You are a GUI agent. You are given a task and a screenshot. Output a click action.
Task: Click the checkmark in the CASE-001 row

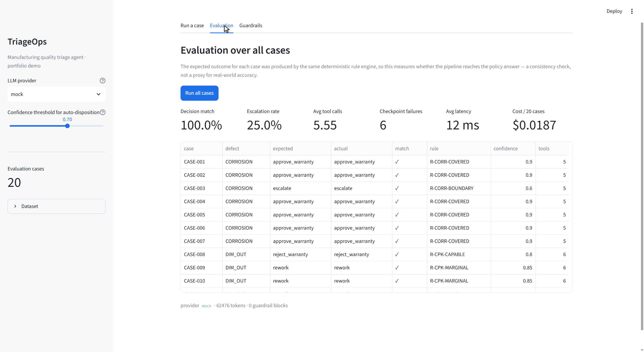click(397, 162)
